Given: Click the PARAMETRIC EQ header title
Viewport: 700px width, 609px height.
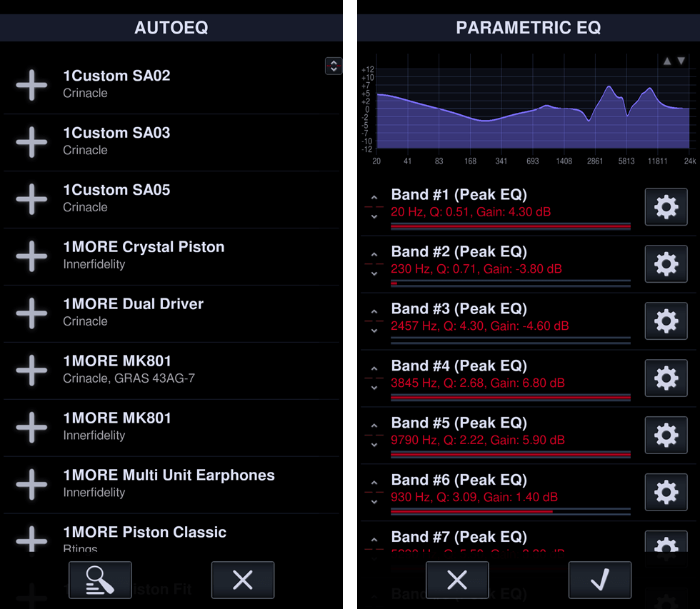Looking at the screenshot, I should coord(528,28).
